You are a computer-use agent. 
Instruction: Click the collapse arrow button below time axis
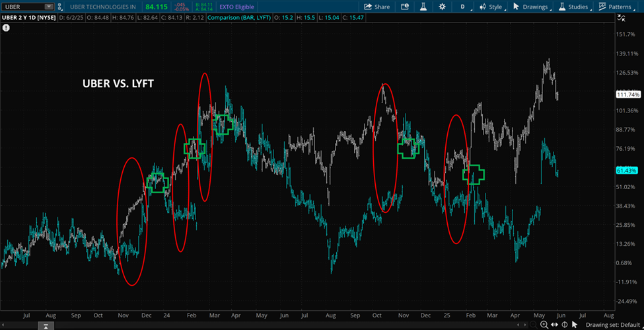(x=47, y=326)
